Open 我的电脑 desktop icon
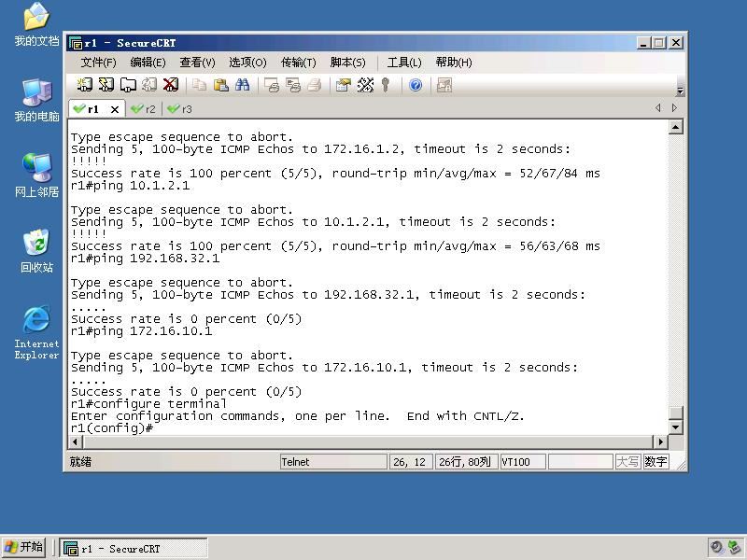The height and width of the screenshot is (560, 747). click(x=36, y=101)
